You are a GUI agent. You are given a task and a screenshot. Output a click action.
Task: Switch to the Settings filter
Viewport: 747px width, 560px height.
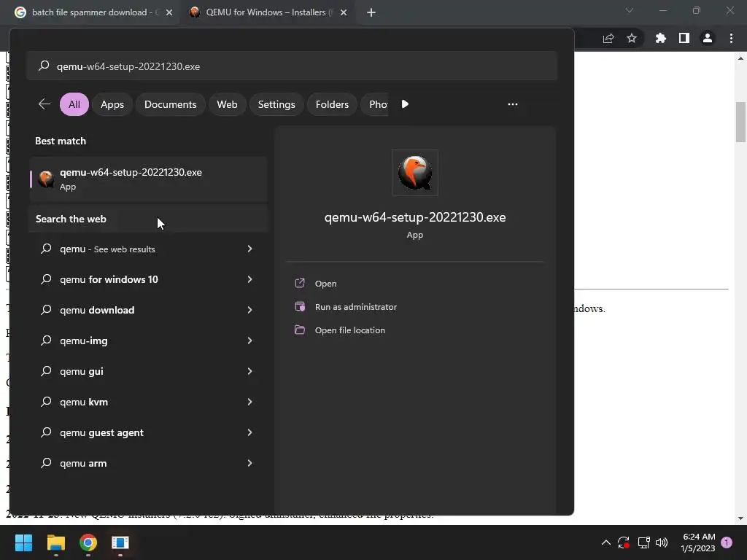click(276, 104)
